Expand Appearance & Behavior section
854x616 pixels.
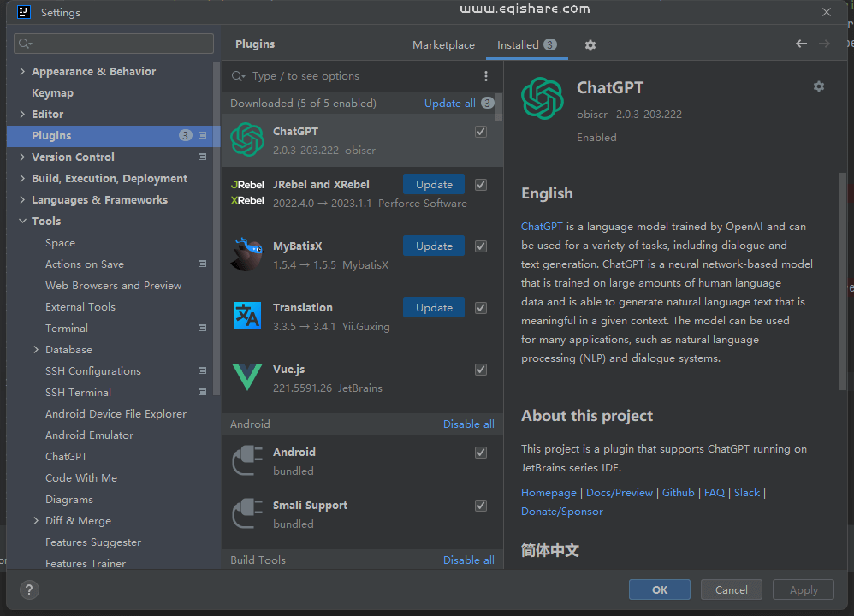pyautogui.click(x=22, y=72)
